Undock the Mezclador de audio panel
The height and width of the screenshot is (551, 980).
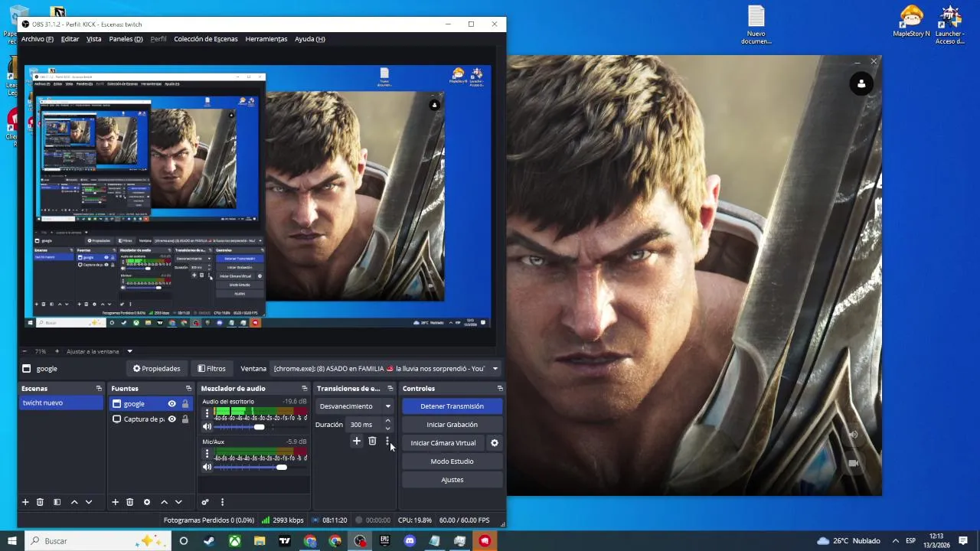304,389
